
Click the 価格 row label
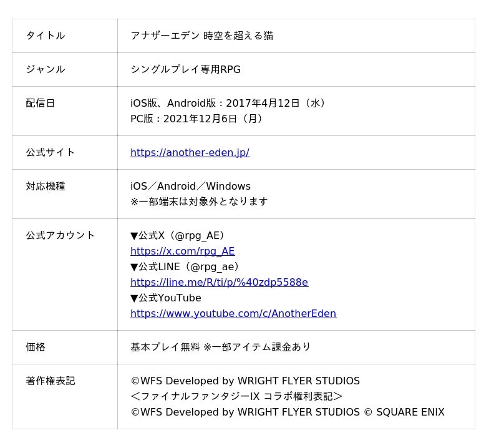[36, 347]
